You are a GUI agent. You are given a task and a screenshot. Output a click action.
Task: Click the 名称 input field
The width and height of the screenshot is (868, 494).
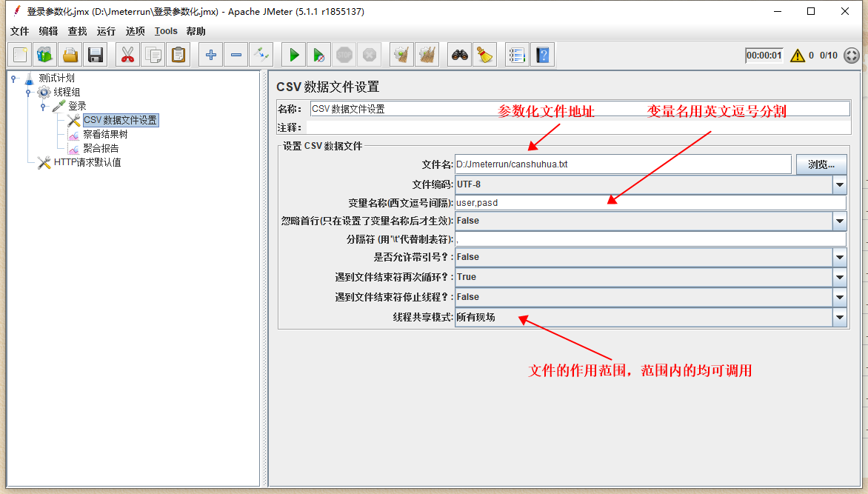pyautogui.click(x=580, y=109)
